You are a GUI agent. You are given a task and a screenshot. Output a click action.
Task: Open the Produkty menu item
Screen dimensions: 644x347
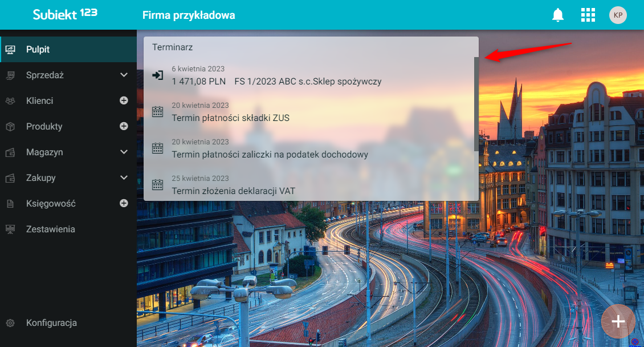pos(68,127)
